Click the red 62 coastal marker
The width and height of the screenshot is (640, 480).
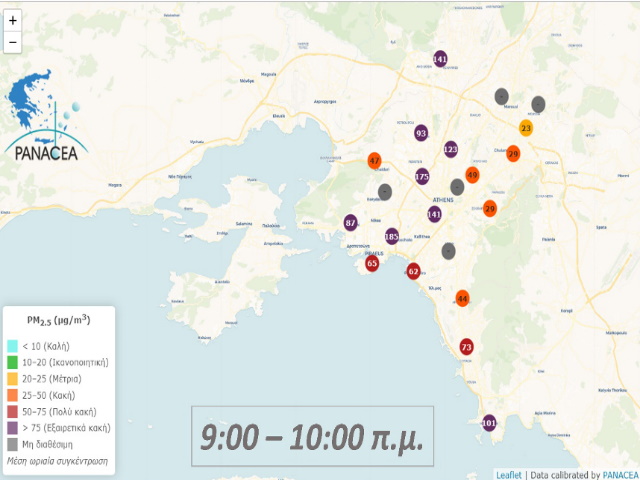click(413, 271)
